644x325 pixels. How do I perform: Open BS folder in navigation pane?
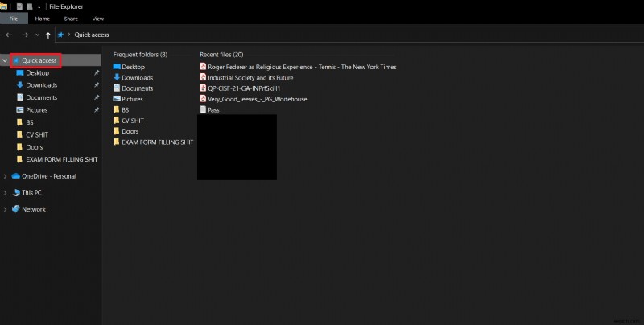tap(30, 122)
